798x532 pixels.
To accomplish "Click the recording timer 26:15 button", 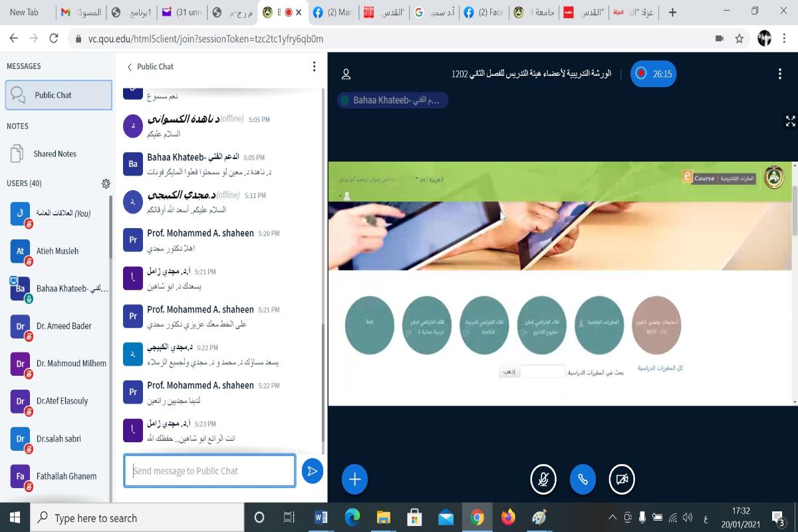I will coord(653,74).
